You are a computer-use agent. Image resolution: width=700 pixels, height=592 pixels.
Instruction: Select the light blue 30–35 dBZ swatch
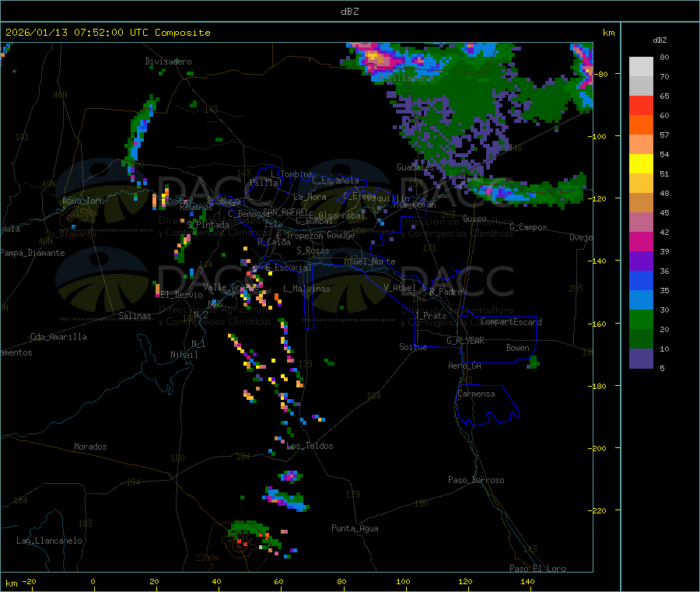(x=641, y=300)
